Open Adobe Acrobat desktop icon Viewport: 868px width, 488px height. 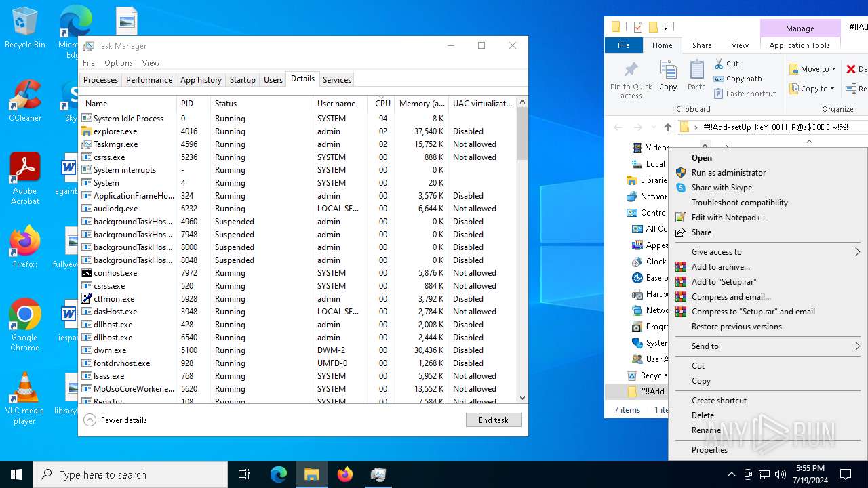click(x=24, y=178)
